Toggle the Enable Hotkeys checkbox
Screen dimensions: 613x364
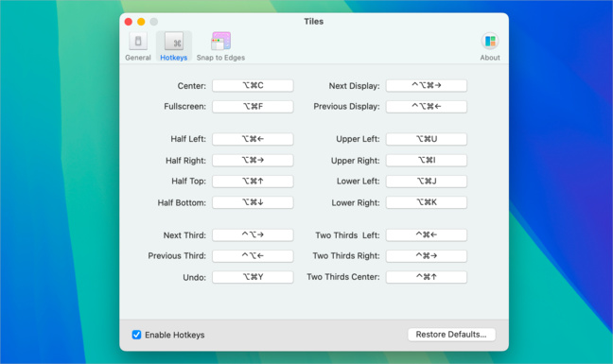point(136,335)
